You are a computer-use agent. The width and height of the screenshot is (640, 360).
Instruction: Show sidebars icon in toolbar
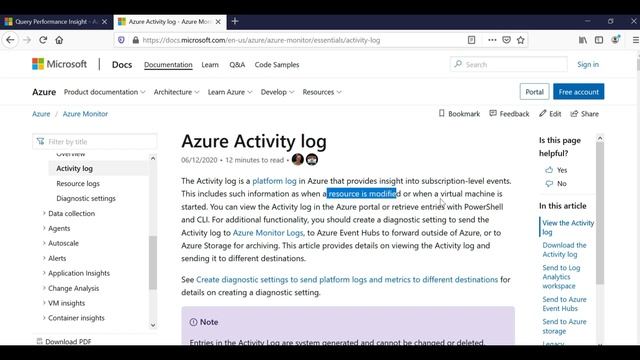pyautogui.click(x=599, y=40)
